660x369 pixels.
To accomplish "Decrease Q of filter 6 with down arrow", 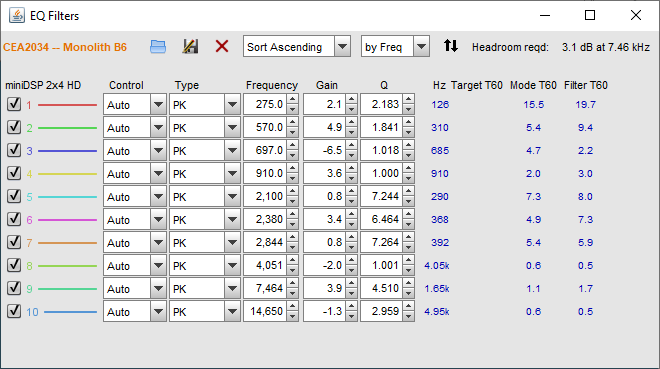I will pos(408,224).
